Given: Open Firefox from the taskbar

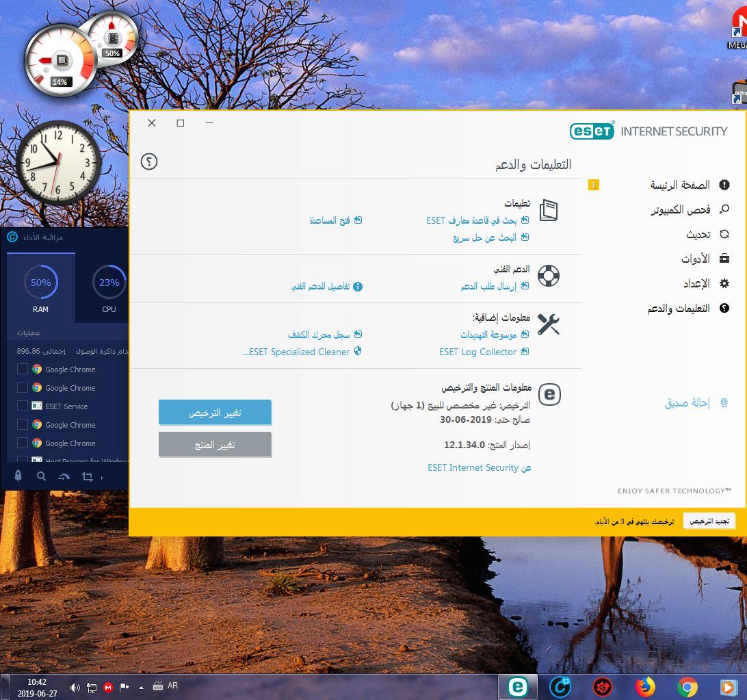Looking at the screenshot, I should click(x=645, y=687).
